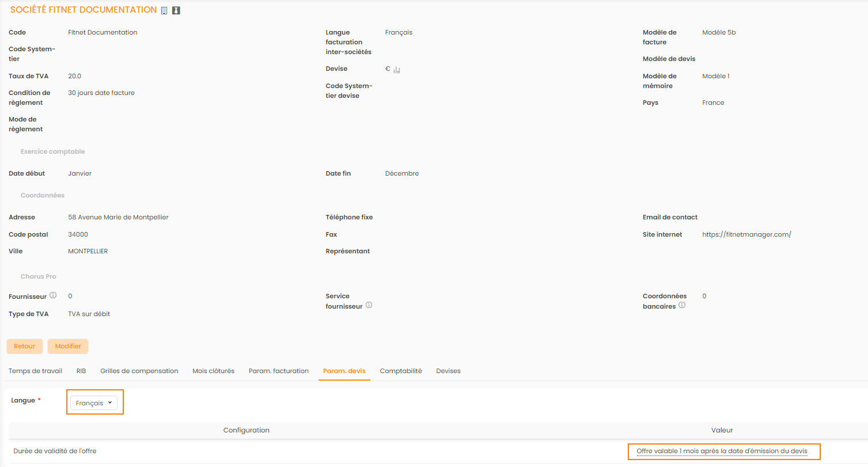The width and height of the screenshot is (868, 467).
Task: Open the Langue dropdown set to Français
Action: coord(94,403)
